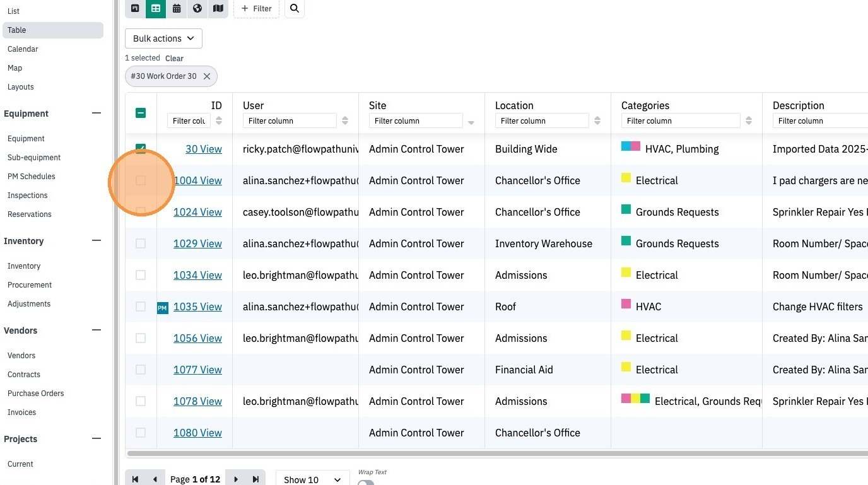Select Table in the sidebar

point(53,30)
